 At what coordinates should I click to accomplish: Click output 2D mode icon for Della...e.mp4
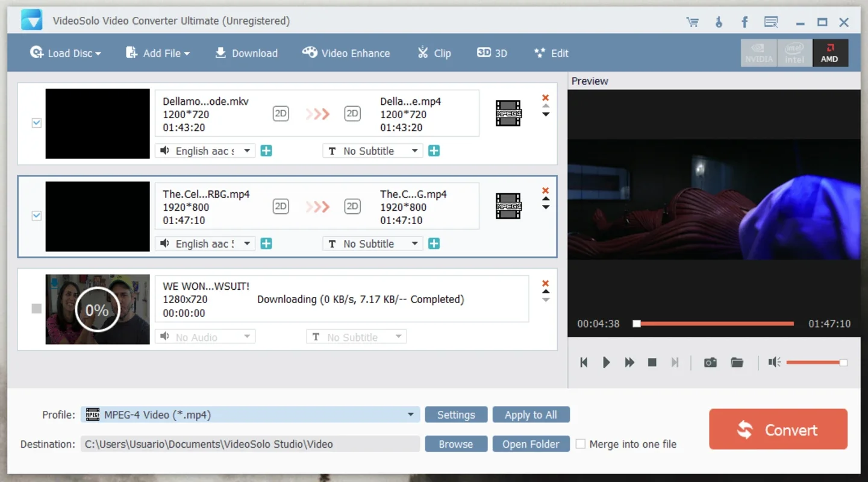(352, 113)
